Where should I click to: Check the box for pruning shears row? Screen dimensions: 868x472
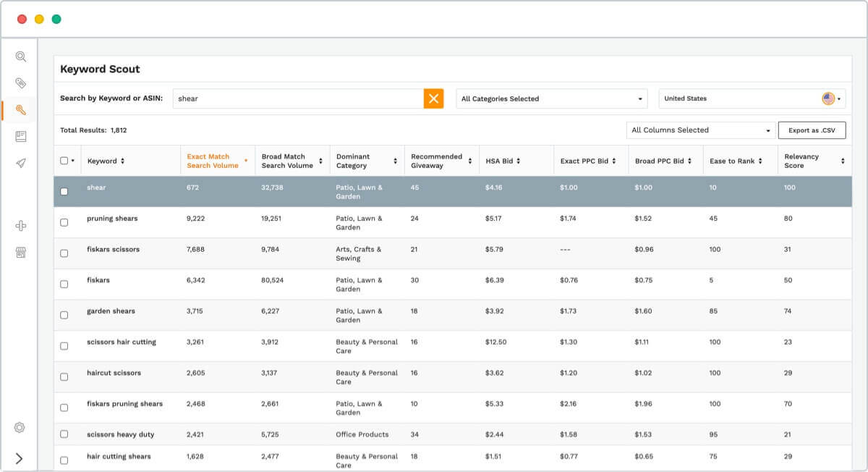click(64, 222)
